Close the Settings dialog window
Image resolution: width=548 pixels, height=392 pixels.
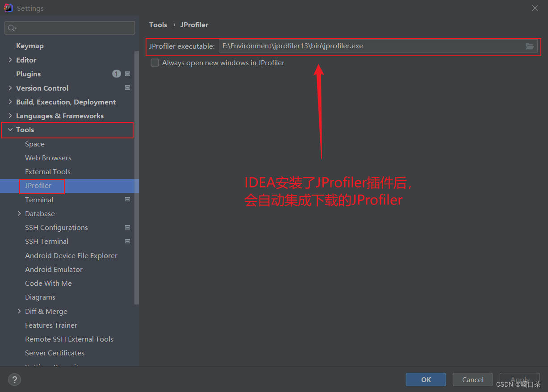coord(535,8)
